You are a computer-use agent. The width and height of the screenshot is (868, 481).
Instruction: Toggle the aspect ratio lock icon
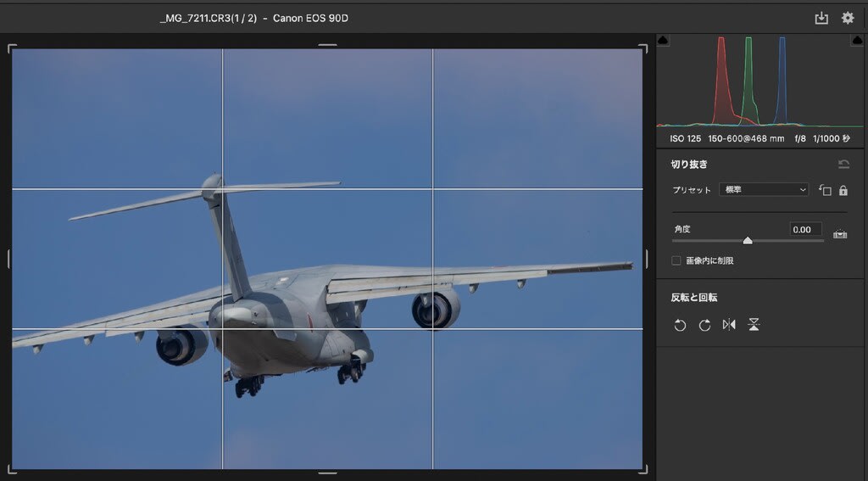[843, 190]
